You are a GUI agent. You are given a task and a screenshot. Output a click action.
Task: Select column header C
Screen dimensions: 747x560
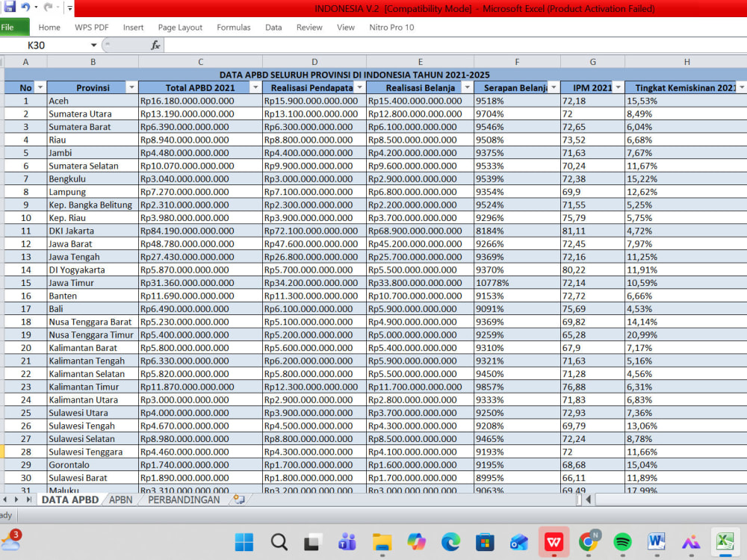200,62
